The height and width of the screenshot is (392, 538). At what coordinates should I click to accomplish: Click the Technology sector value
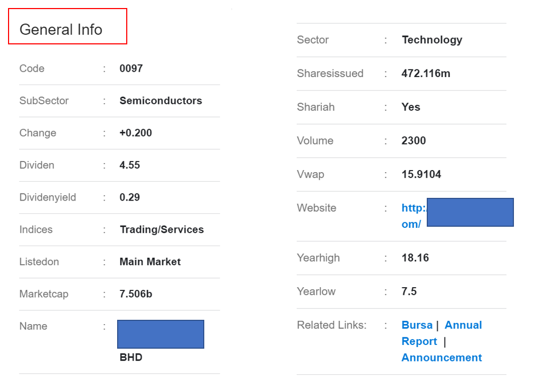(432, 40)
